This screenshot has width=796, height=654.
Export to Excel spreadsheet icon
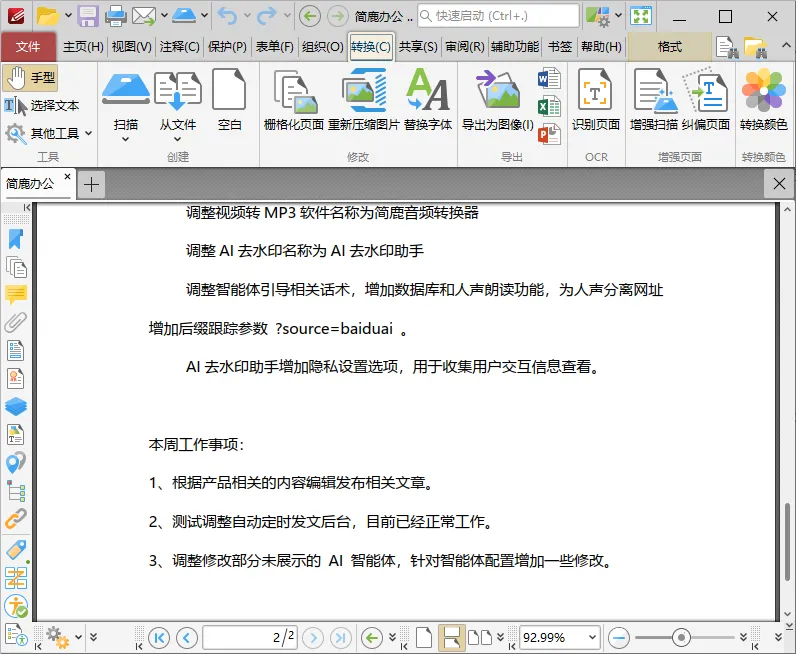(549, 106)
